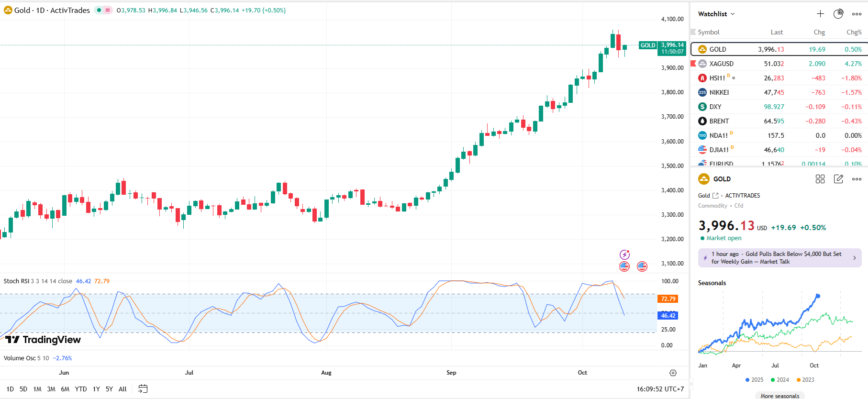868x399 pixels.
Task: Click the lightning bolt event icon on chart
Action: pyautogui.click(x=624, y=255)
